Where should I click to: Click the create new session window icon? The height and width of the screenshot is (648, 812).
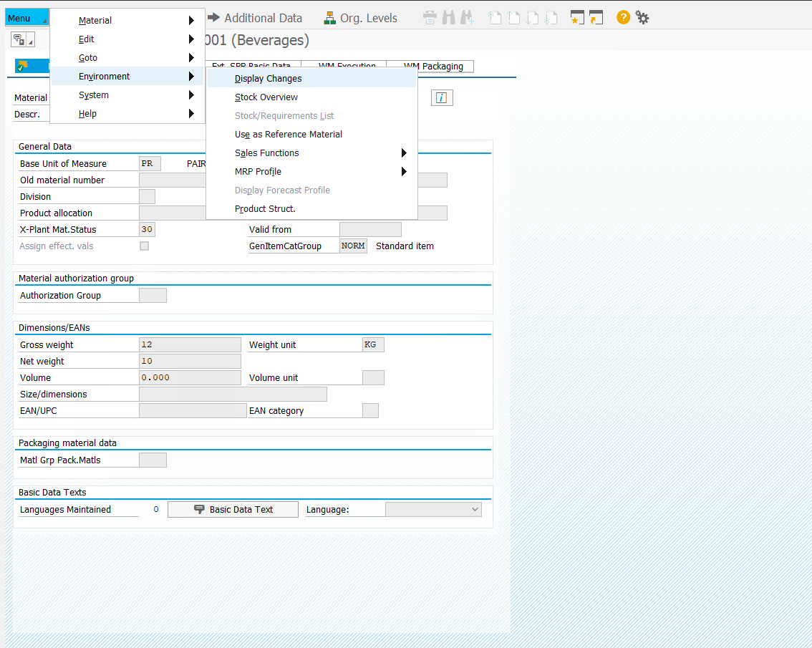pos(577,18)
